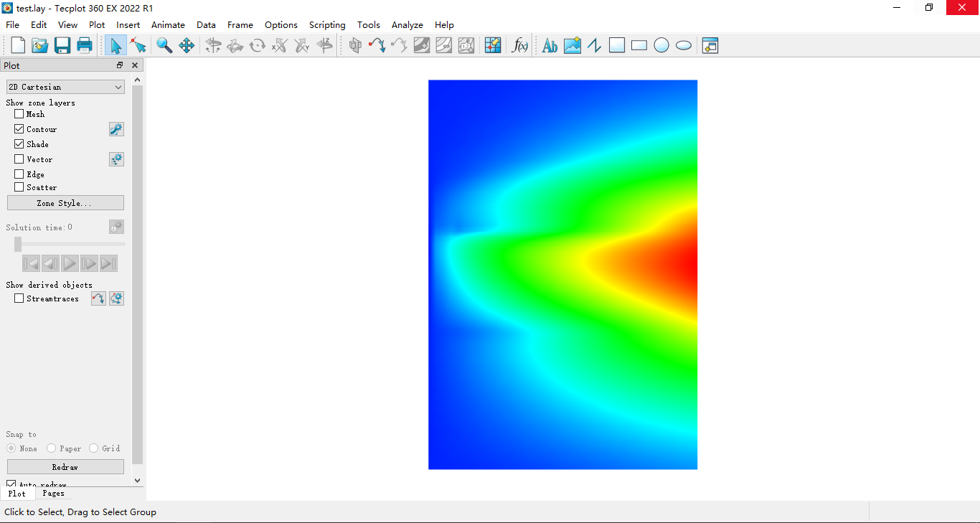The width and height of the screenshot is (980, 523).
Task: Open the Edit menu
Action: tap(39, 24)
